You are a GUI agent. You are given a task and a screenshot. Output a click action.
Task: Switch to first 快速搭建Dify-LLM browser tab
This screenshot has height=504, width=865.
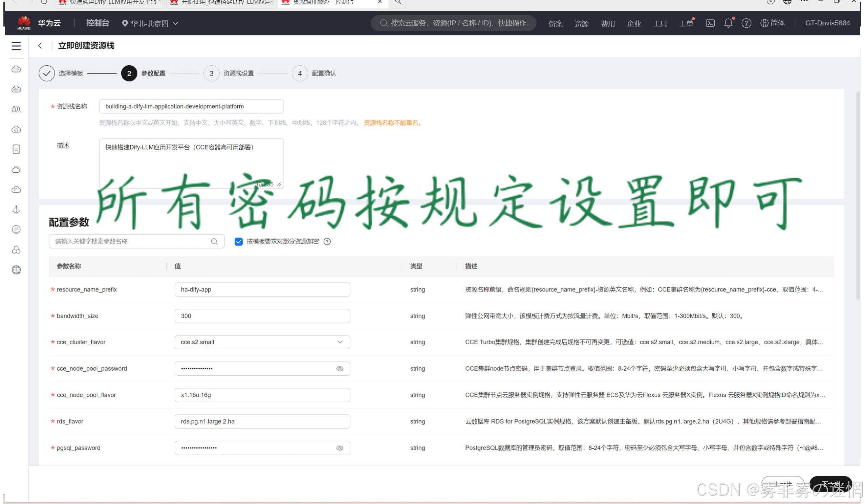(x=110, y=2)
